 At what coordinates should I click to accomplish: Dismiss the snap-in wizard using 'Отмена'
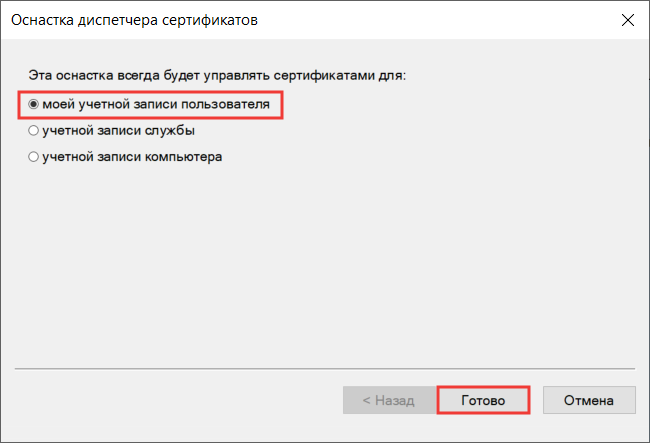tap(589, 400)
